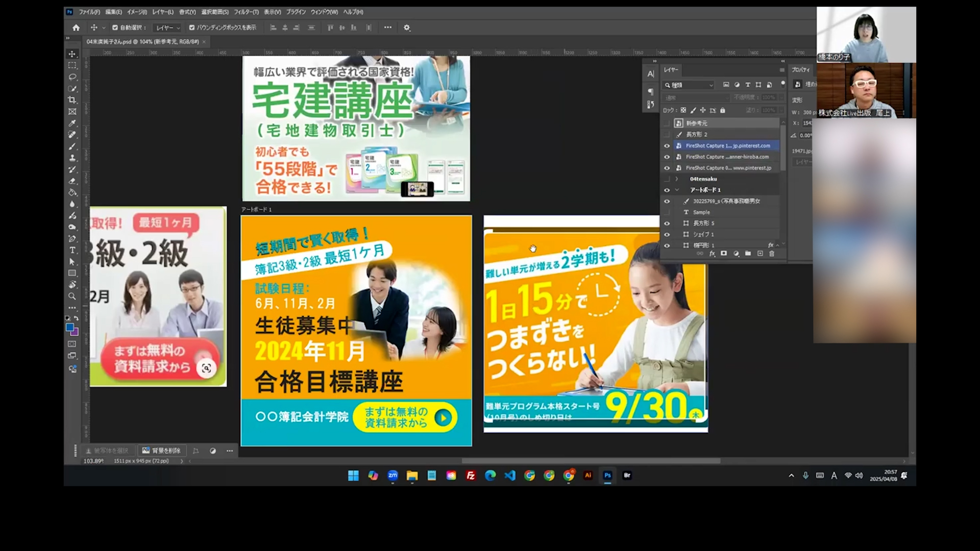Add layer mask icon in Layers panel
The width and height of the screenshot is (980, 551).
724,254
